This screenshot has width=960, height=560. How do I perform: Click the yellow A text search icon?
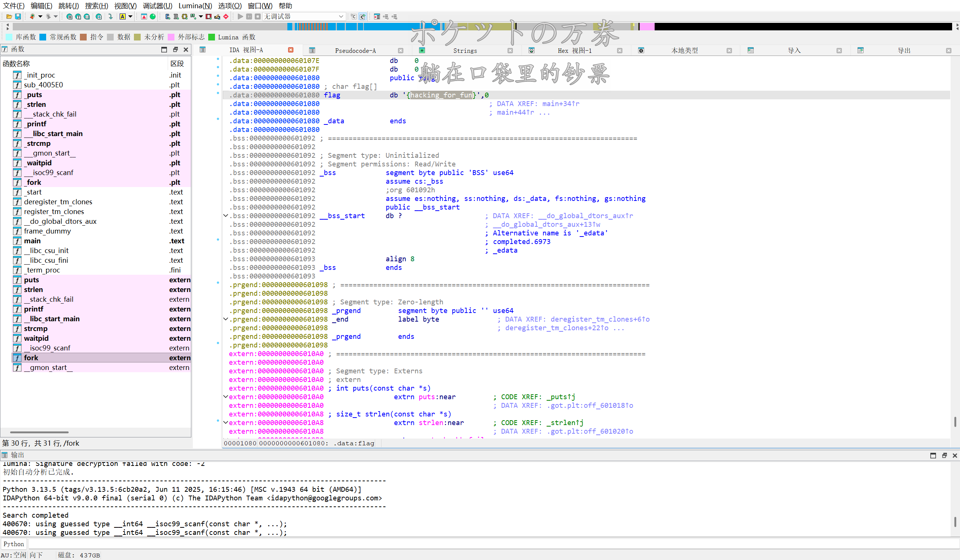point(122,16)
